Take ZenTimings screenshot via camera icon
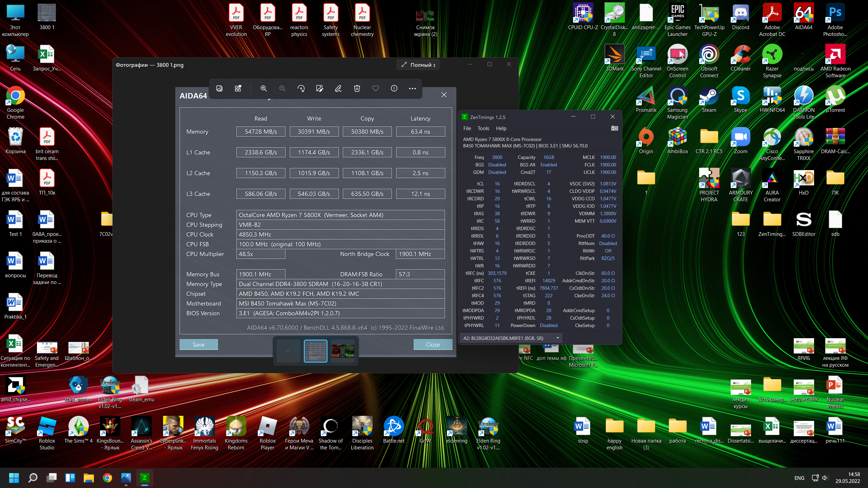 (x=614, y=128)
